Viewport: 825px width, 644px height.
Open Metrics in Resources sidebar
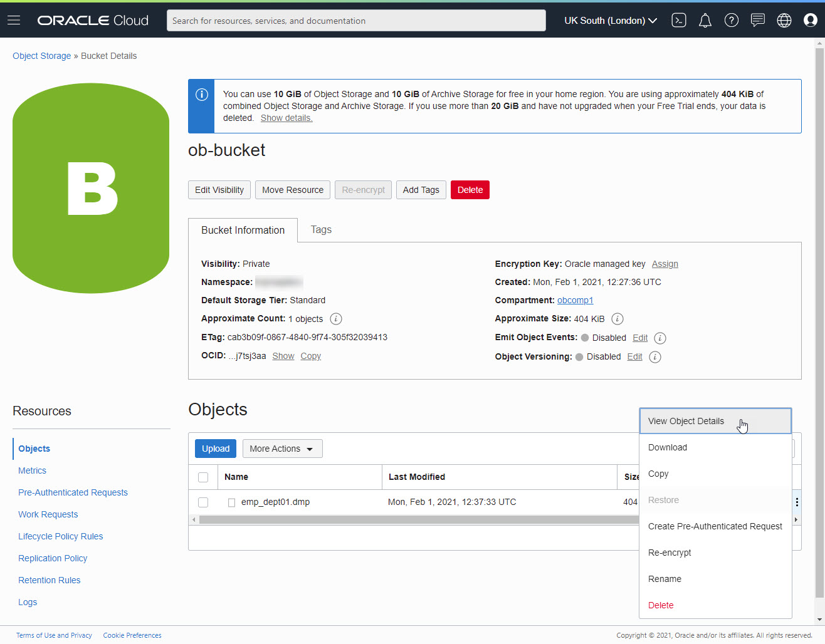tap(33, 470)
